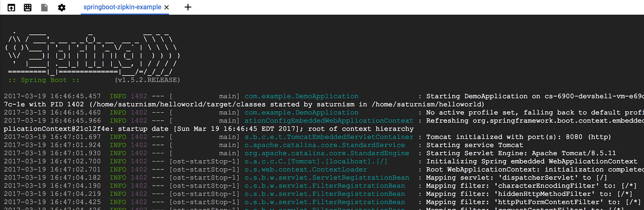
Task: Click the ':: Spring Boot ::' green text
Action: tap(44, 80)
